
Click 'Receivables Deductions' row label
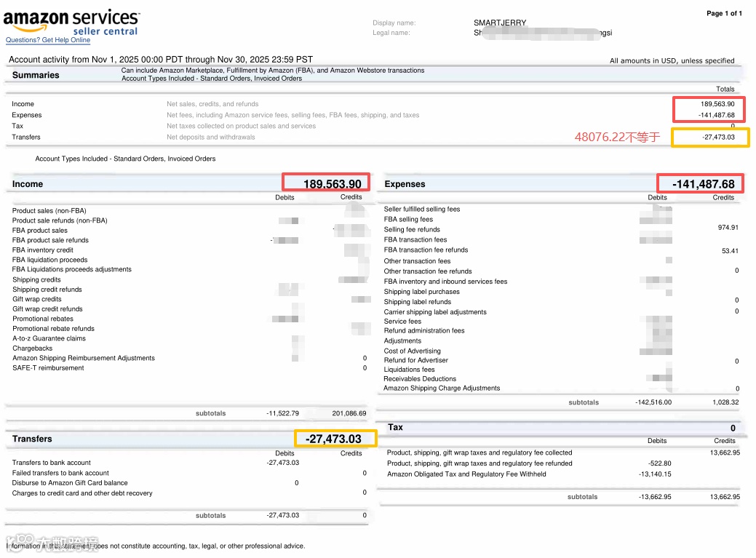pyautogui.click(x=420, y=379)
